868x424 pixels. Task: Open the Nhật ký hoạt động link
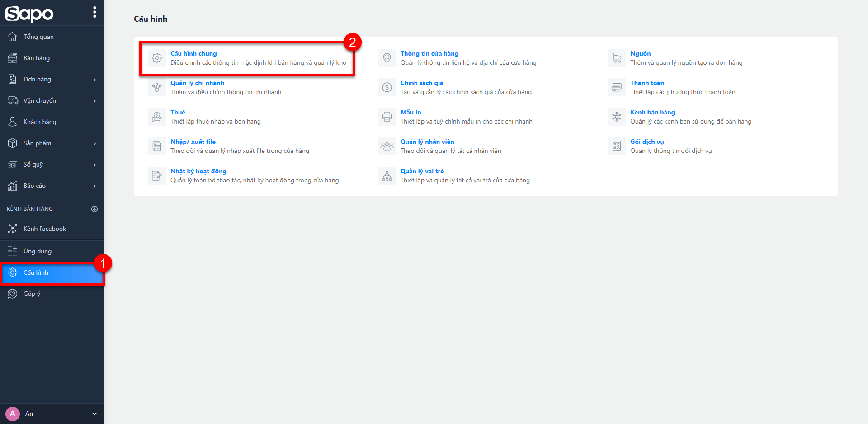click(198, 171)
